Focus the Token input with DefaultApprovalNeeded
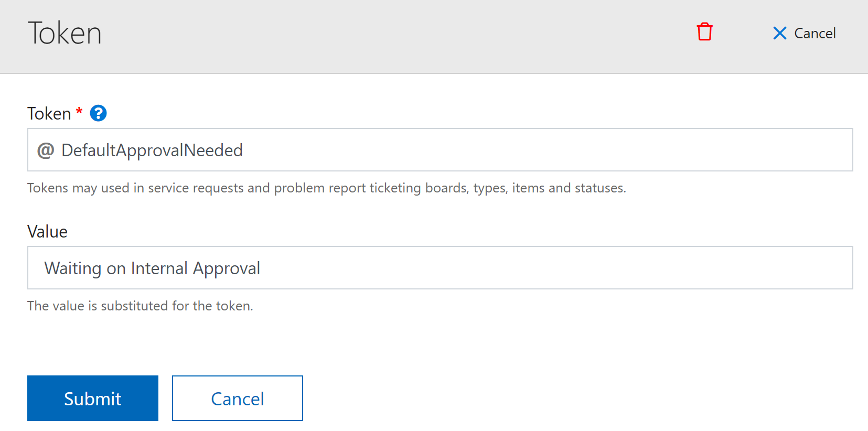Image resolution: width=868 pixels, height=431 pixels. 440,150
